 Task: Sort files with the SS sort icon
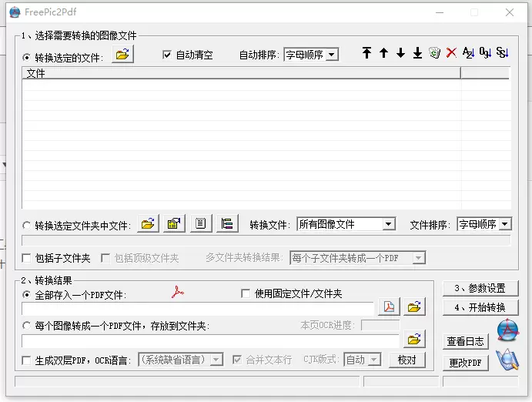(502, 53)
